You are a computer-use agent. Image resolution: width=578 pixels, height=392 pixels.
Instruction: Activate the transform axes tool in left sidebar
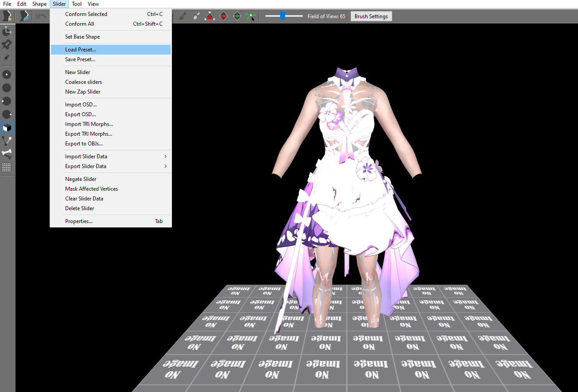tap(7, 31)
